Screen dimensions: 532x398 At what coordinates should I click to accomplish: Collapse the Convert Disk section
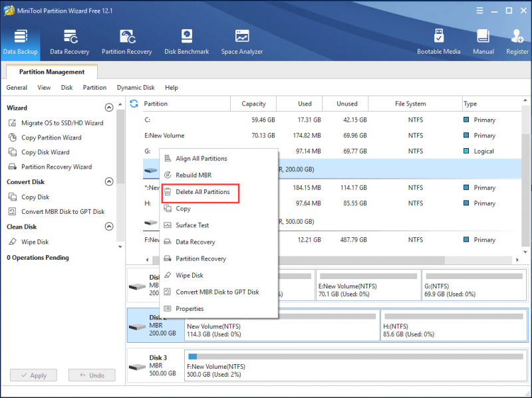109,181
